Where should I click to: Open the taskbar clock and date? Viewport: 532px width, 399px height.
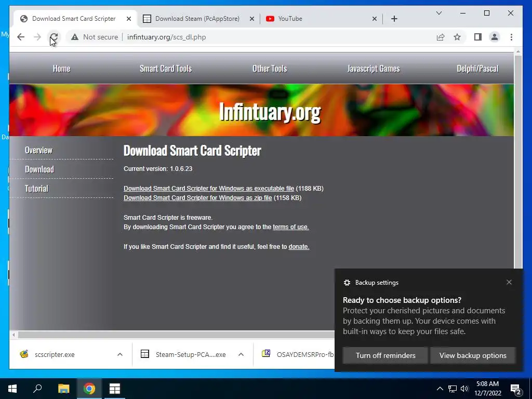487,389
